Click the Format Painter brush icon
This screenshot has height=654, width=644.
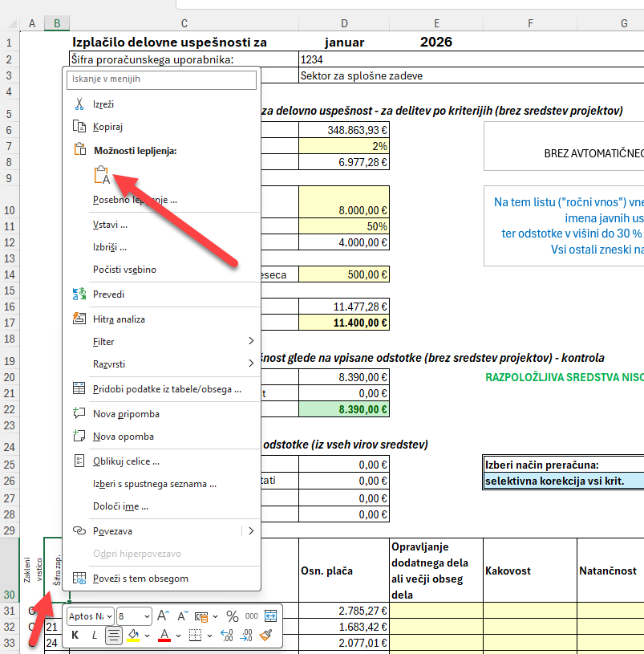(267, 636)
